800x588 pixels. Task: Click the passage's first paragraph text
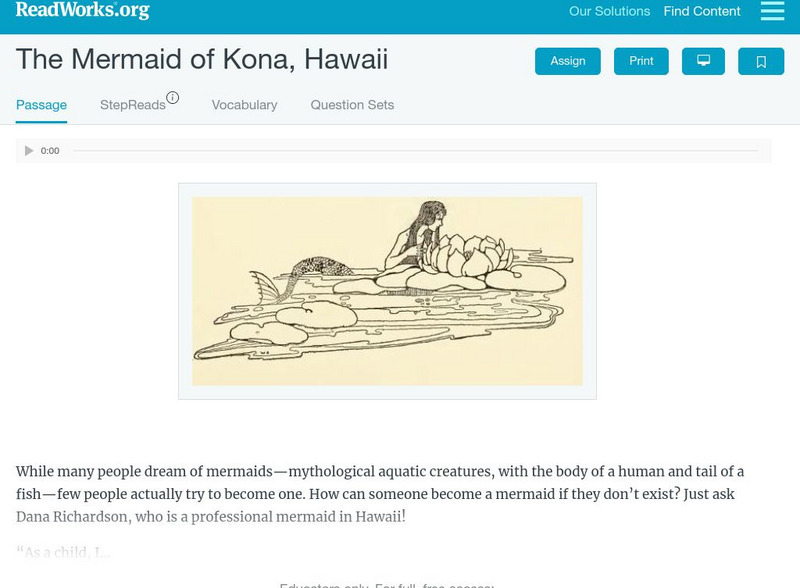coord(380,494)
